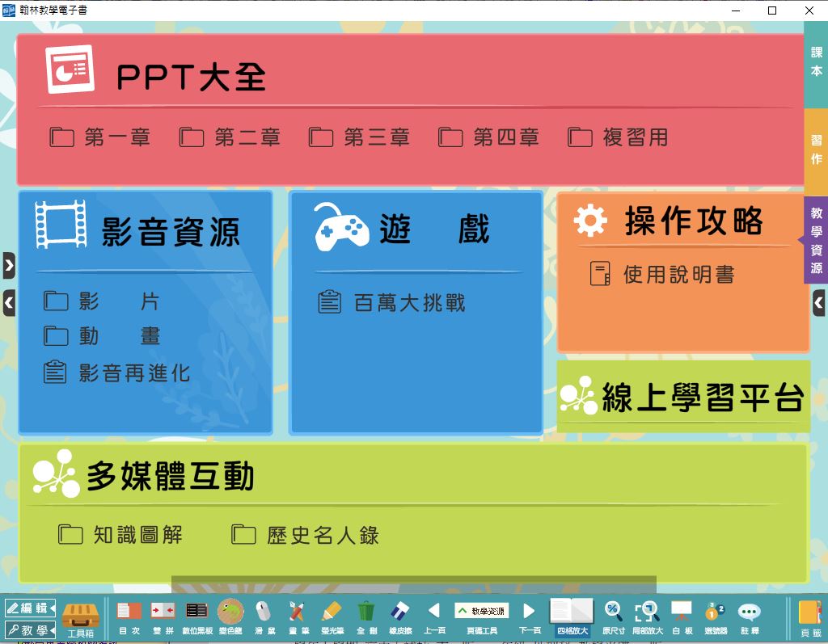Select the 螢光筆 highlighter tool
This screenshot has height=644, width=828.
point(332,617)
